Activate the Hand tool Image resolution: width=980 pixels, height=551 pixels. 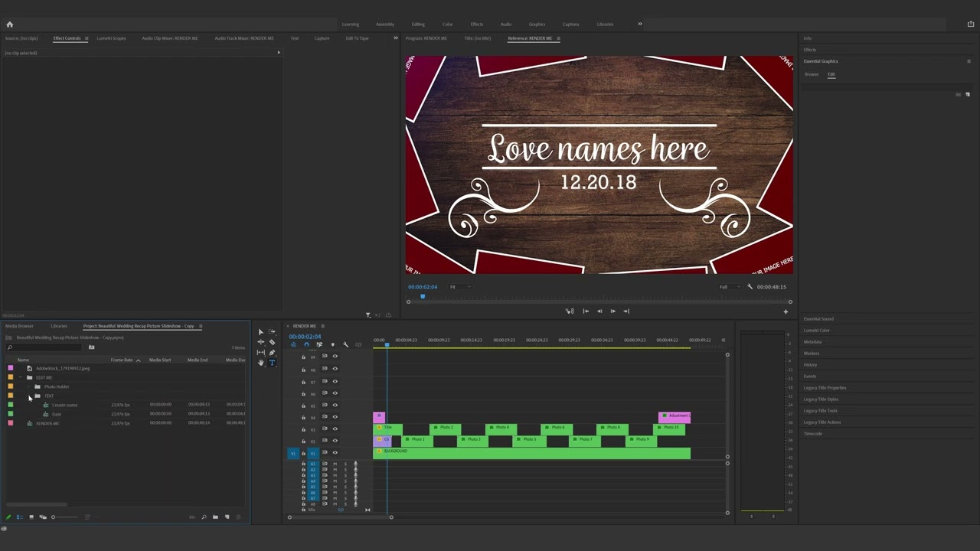tap(260, 363)
